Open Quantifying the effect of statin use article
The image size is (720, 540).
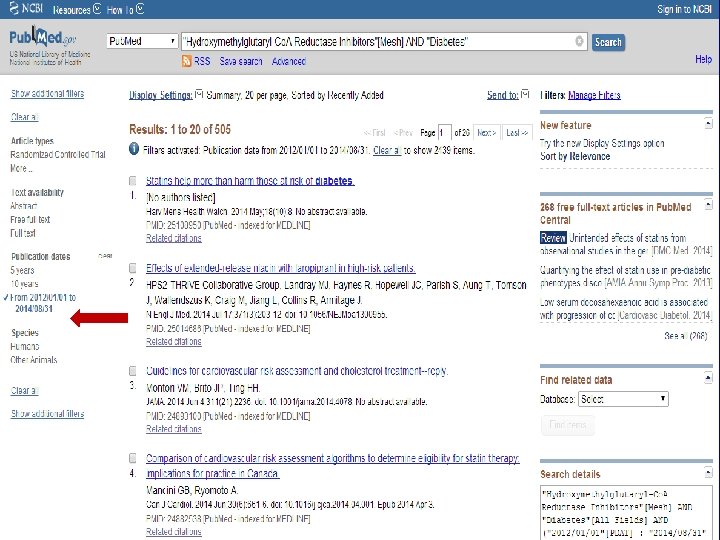coord(625,276)
